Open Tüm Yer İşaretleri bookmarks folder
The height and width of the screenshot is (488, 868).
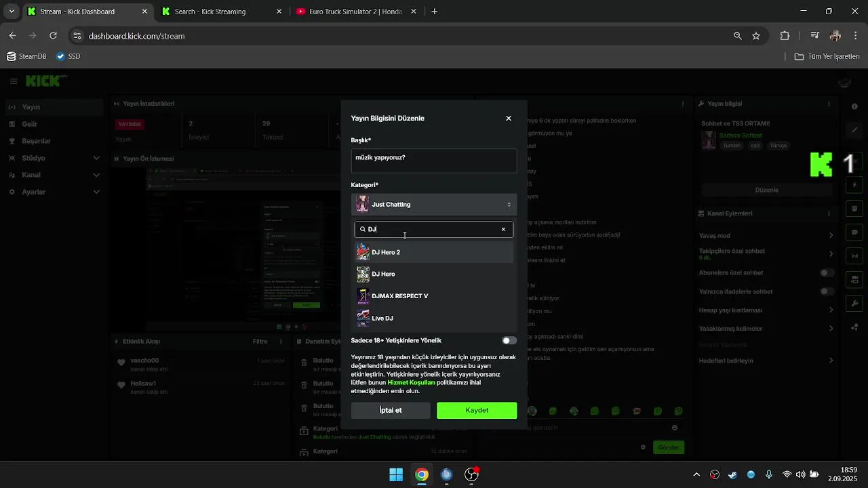[827, 56]
